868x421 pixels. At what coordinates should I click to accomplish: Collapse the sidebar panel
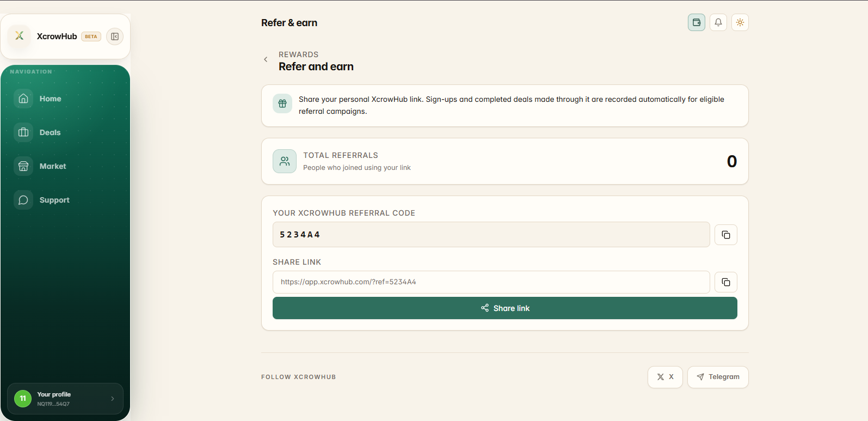tap(115, 36)
